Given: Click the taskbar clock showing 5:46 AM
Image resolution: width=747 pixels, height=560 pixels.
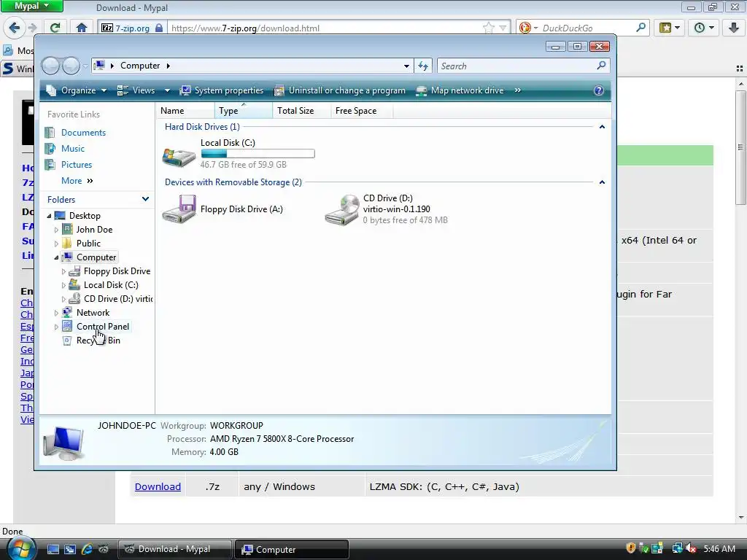Looking at the screenshot, I should (719, 548).
